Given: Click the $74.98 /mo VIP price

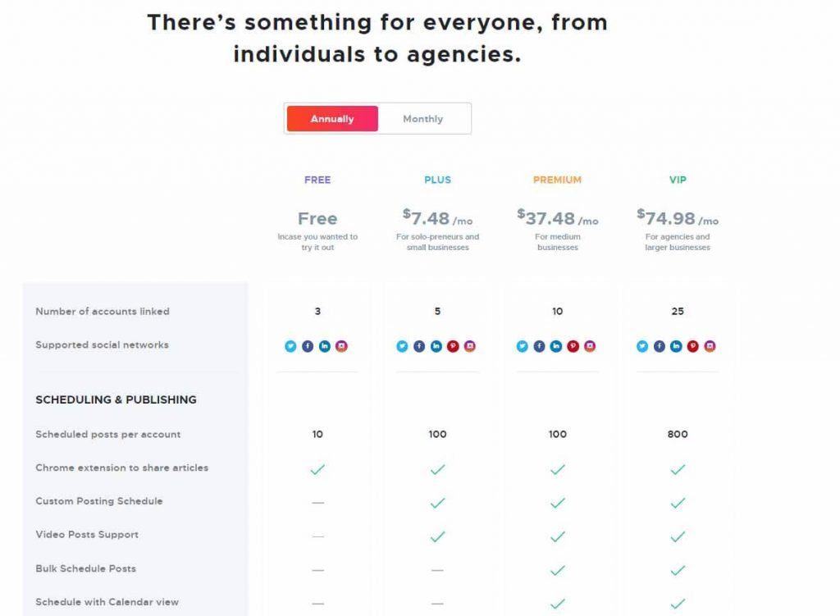Looking at the screenshot, I should (x=678, y=218).
